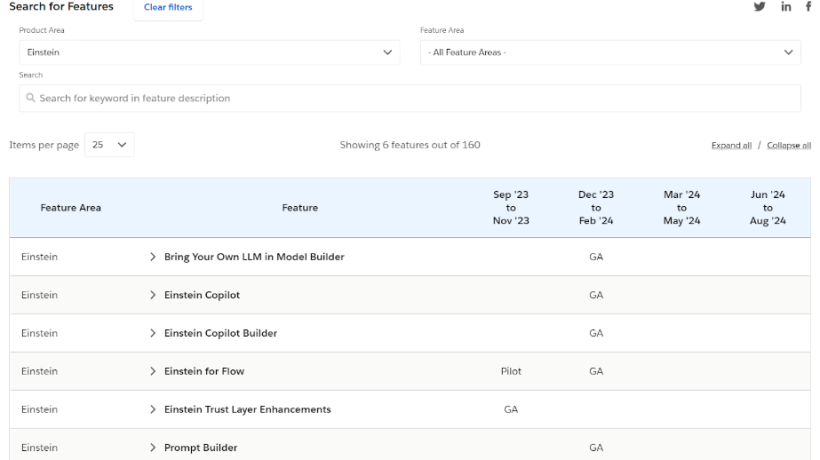Image resolution: width=820 pixels, height=460 pixels.
Task: Click the keyword search input field
Action: click(410, 98)
